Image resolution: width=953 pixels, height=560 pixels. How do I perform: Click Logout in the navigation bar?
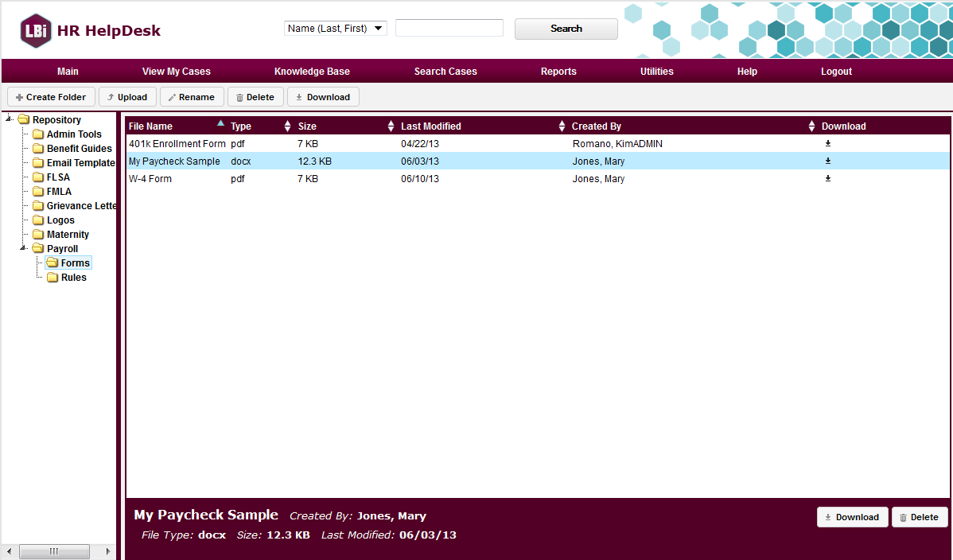pos(836,71)
